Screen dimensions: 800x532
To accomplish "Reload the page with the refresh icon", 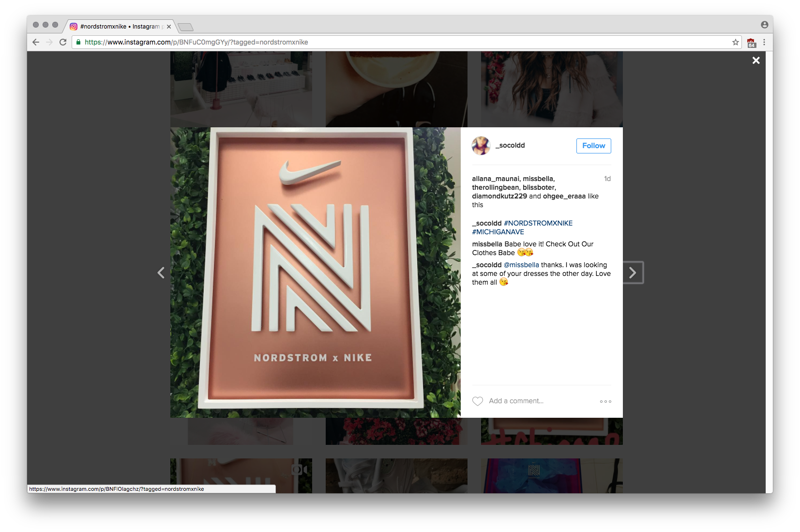I will coord(63,42).
